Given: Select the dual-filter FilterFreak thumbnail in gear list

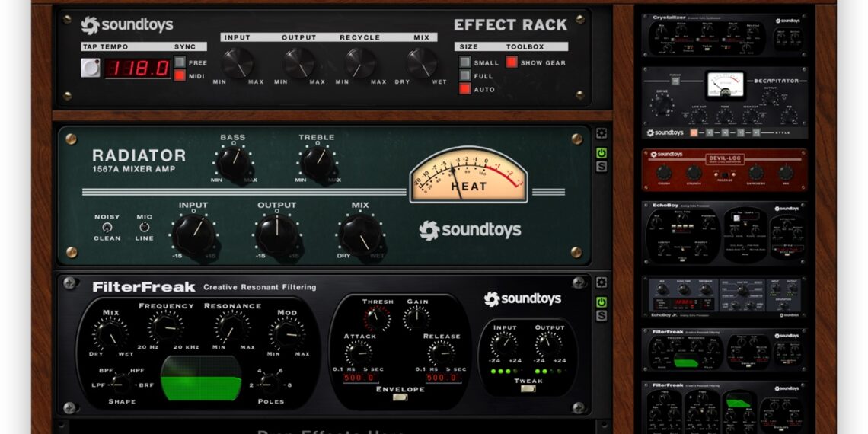Looking at the screenshot, I should (725, 407).
